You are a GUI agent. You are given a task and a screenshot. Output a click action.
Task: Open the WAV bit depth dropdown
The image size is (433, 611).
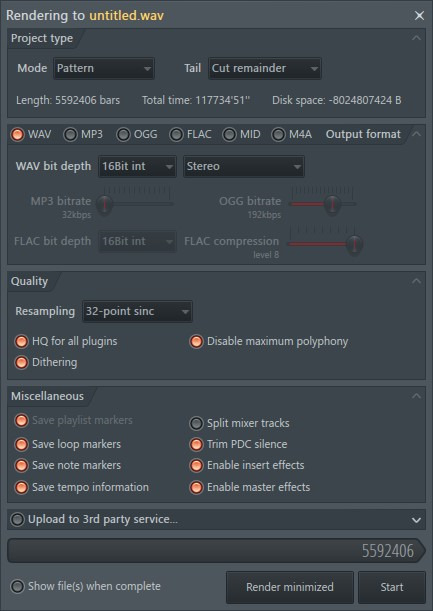pyautogui.click(x=137, y=166)
